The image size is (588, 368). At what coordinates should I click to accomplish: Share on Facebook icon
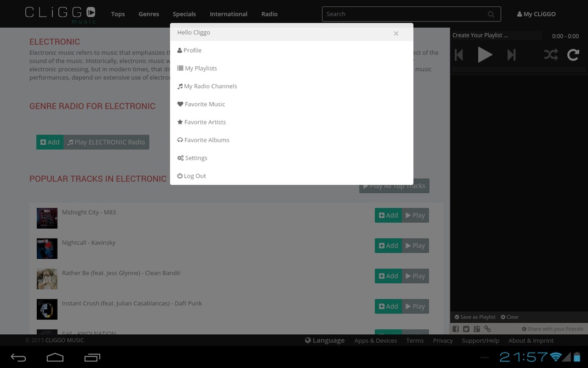(x=456, y=329)
